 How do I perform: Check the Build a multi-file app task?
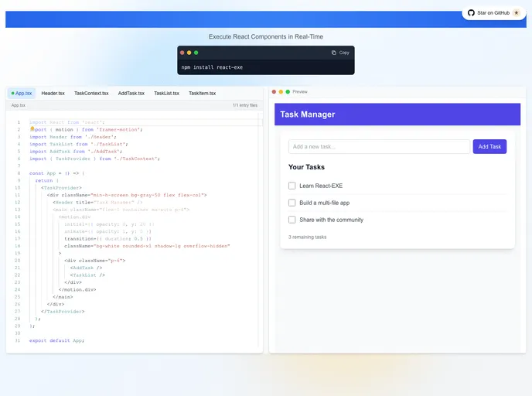[x=292, y=203]
